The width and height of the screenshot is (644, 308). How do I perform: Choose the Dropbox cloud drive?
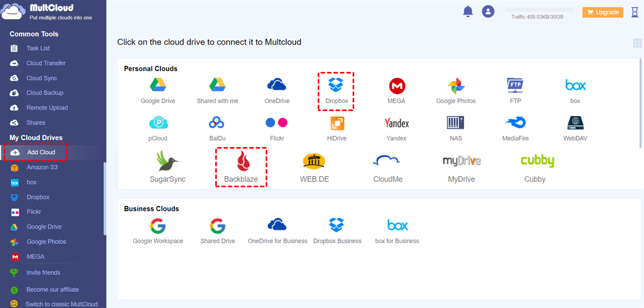tap(336, 90)
